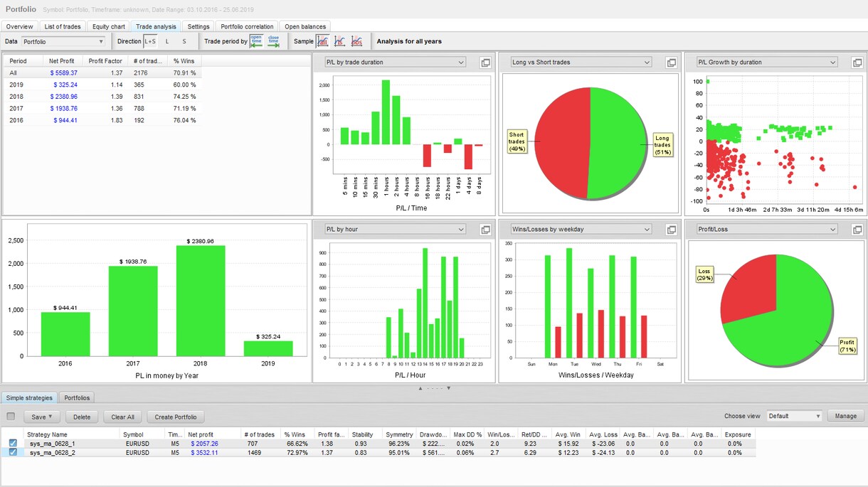The height and width of the screenshot is (487, 868).
Task: Pop out the P/L by hour chart
Action: [x=485, y=230]
